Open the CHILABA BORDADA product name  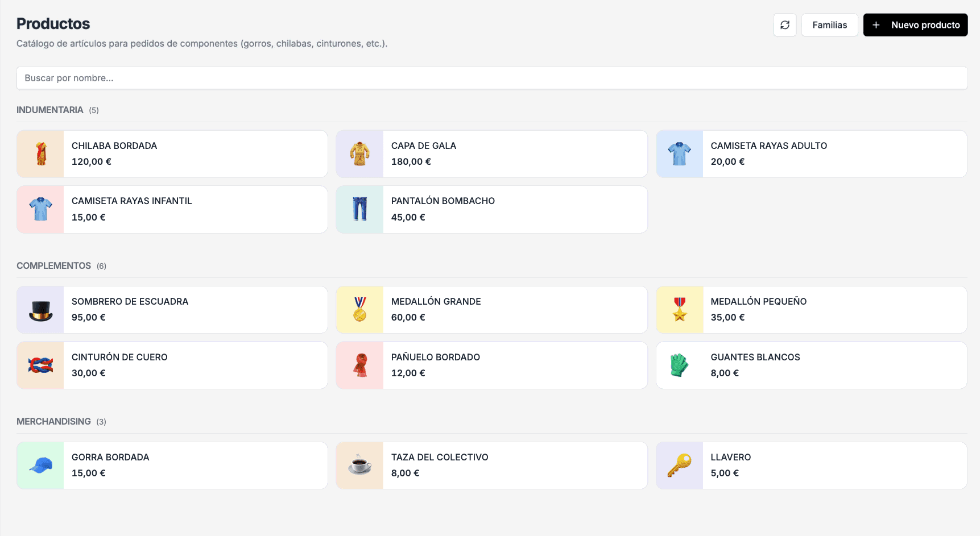[x=114, y=146]
